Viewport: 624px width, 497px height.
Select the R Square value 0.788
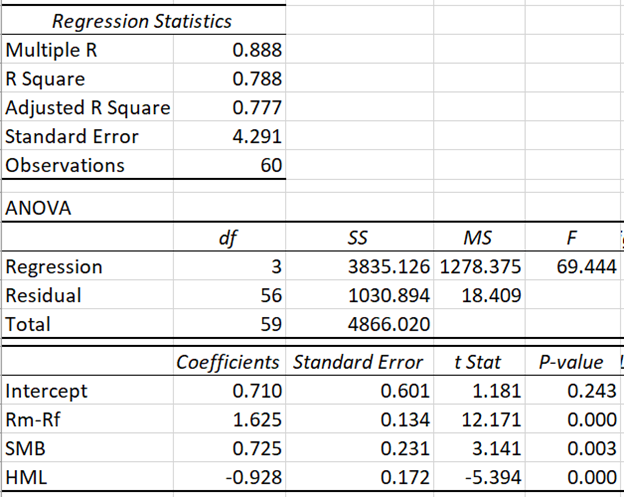tap(257, 79)
